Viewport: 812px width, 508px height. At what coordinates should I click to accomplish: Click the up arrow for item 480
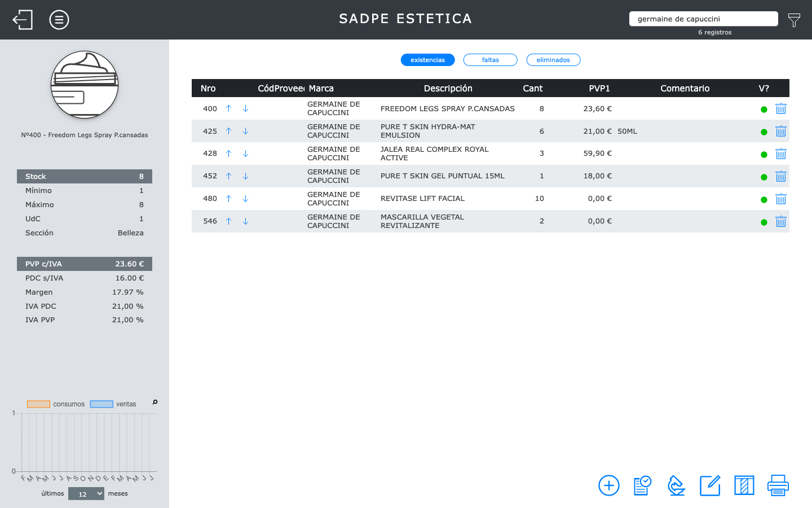228,199
